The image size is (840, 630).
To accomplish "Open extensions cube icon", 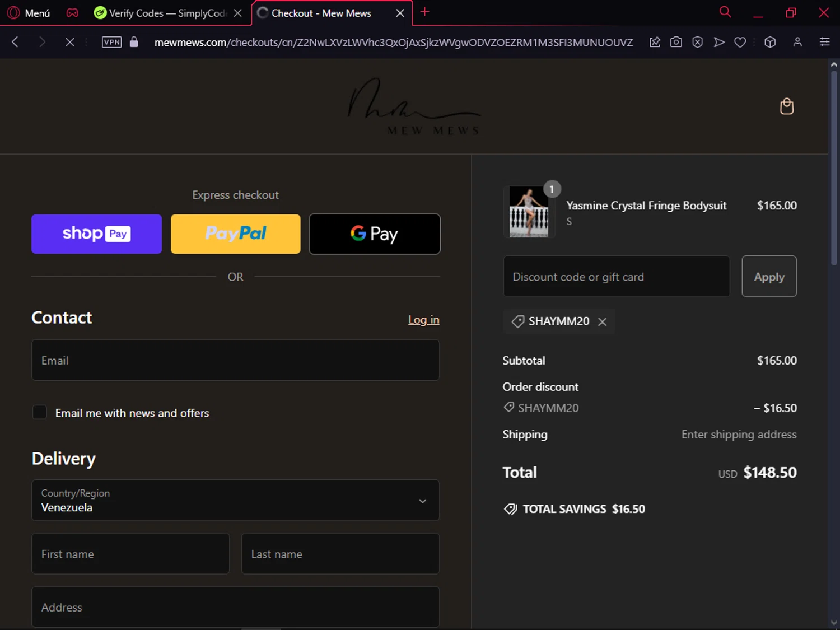I will pyautogui.click(x=770, y=42).
